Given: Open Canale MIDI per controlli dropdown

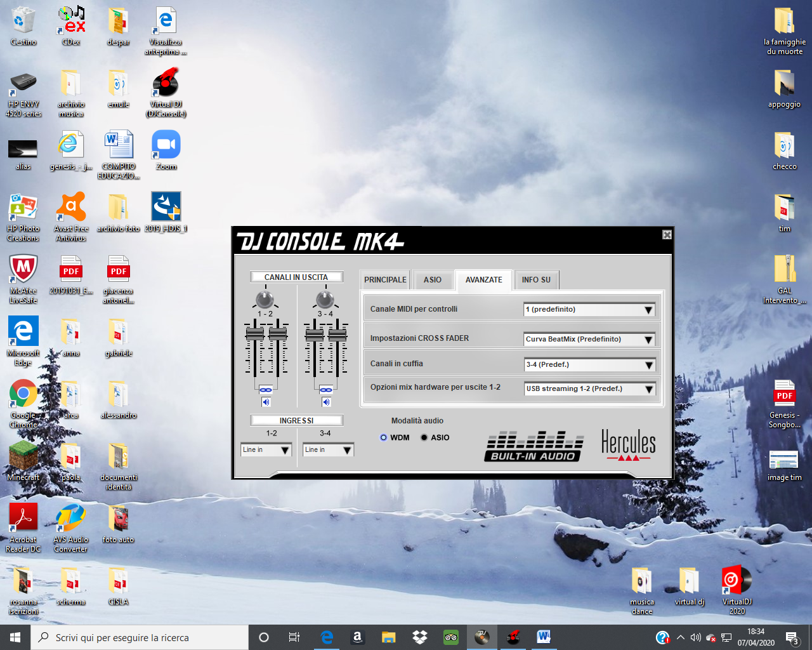Looking at the screenshot, I should (x=589, y=310).
